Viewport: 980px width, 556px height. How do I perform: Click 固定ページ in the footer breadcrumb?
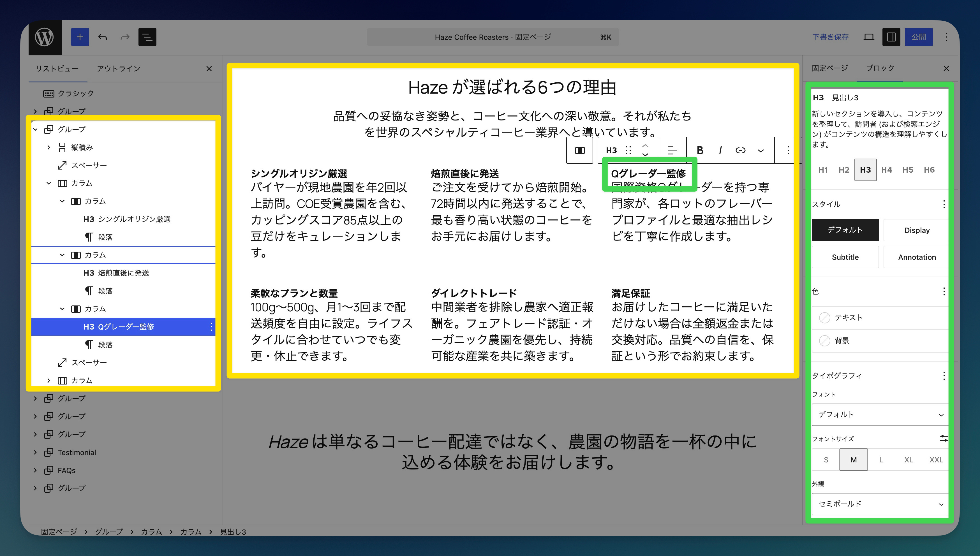tap(59, 532)
